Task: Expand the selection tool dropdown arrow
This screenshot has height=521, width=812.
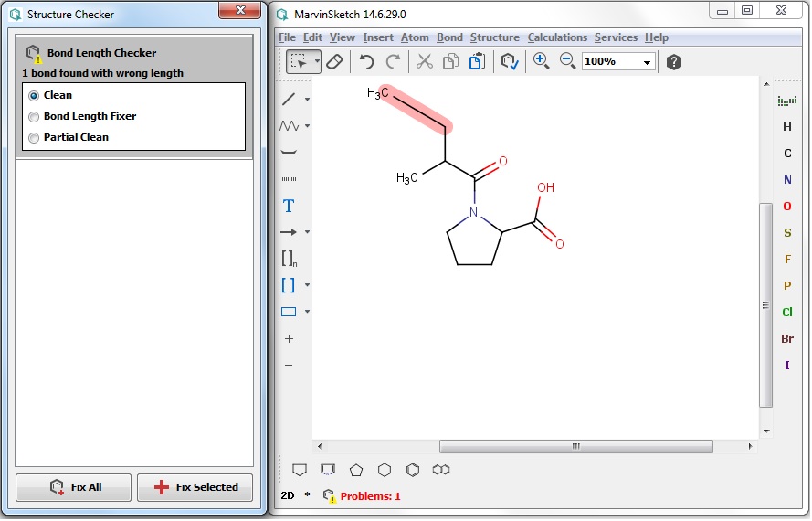Action: (x=318, y=61)
